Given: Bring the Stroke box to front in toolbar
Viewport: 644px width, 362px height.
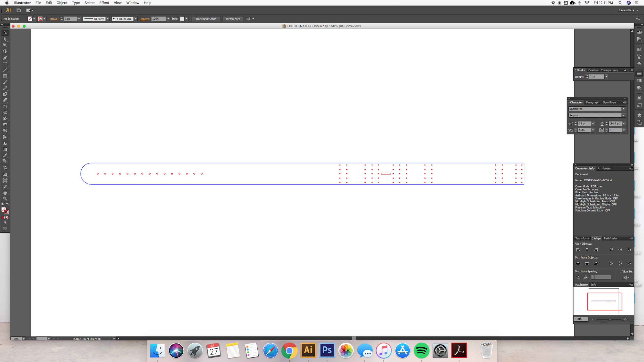Looking at the screenshot, I should pos(7,212).
